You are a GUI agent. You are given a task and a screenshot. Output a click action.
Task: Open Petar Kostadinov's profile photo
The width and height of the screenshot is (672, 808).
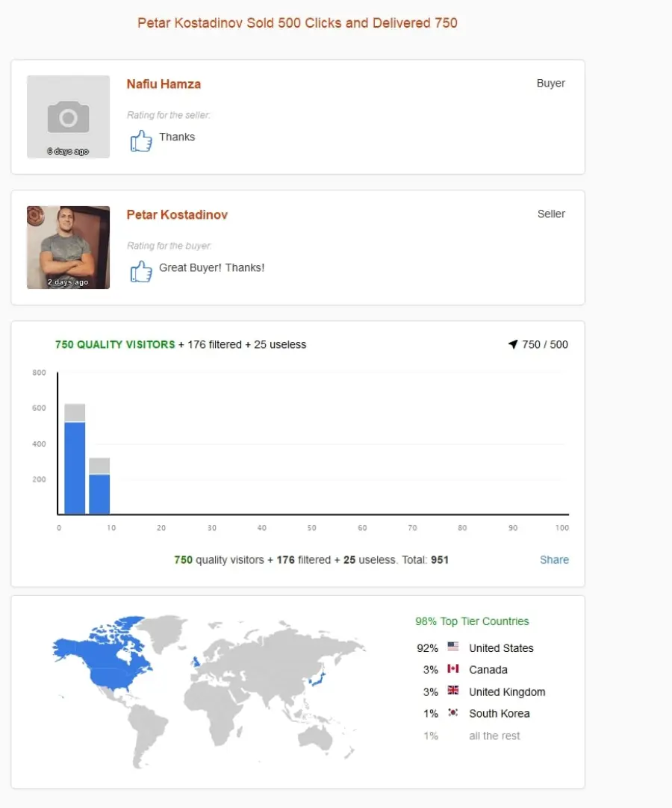click(68, 247)
